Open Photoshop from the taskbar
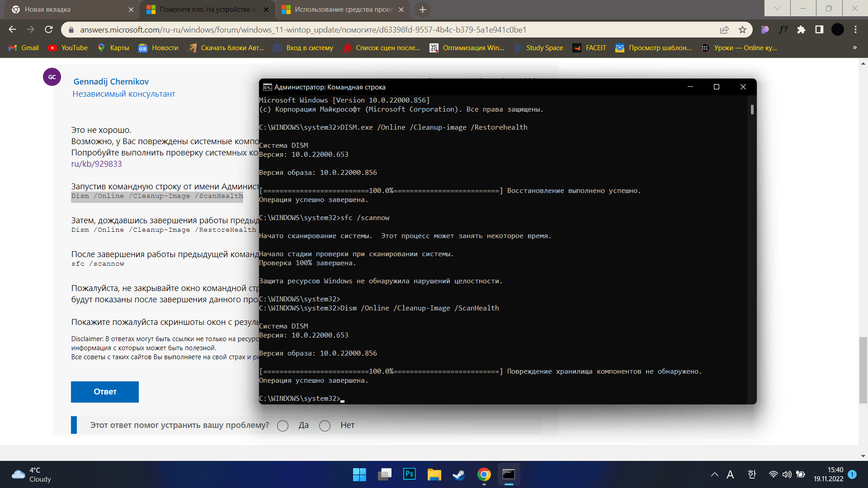This screenshot has height=488, width=868. pos(409,474)
